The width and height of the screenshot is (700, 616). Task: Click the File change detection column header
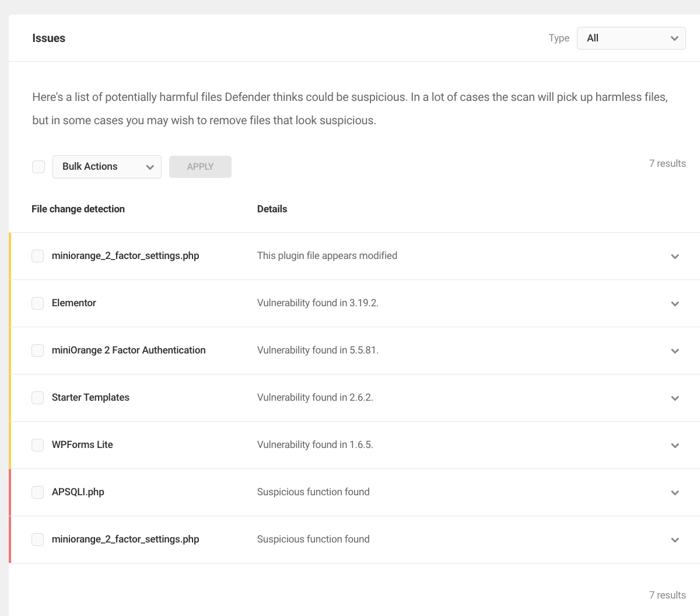click(x=78, y=209)
